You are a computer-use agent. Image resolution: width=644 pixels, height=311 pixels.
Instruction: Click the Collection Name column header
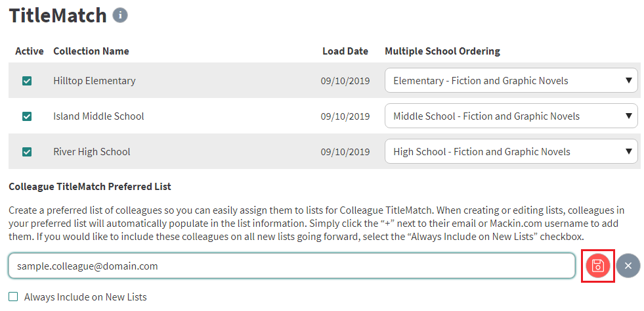91,51
